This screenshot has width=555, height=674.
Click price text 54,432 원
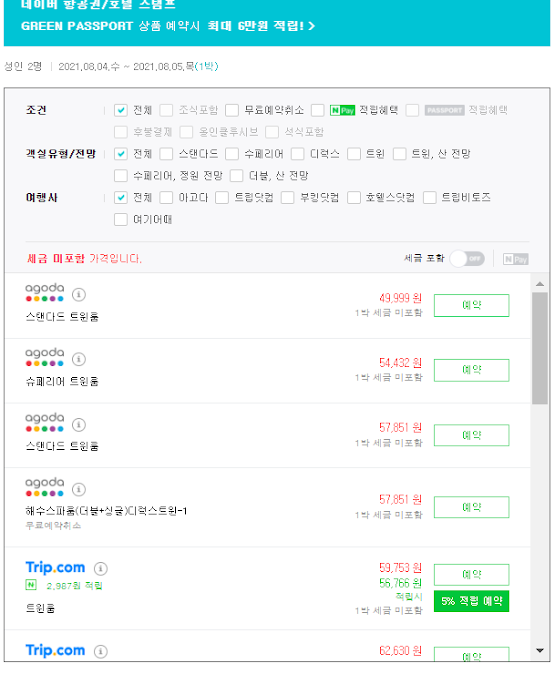(401, 363)
